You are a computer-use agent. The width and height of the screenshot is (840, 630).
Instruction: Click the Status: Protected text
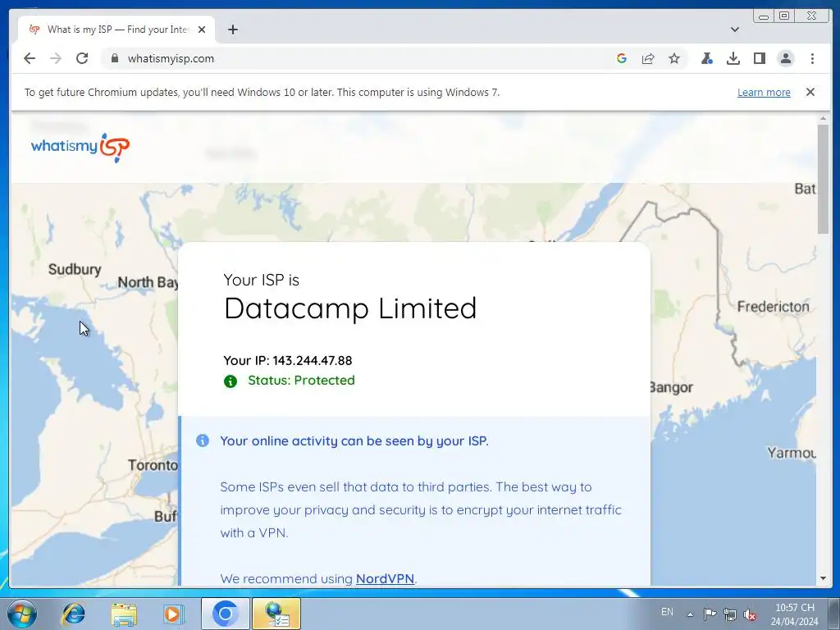[x=301, y=381]
